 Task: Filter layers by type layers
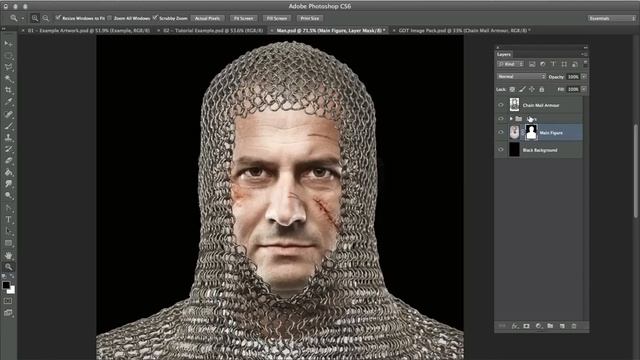[x=553, y=64]
